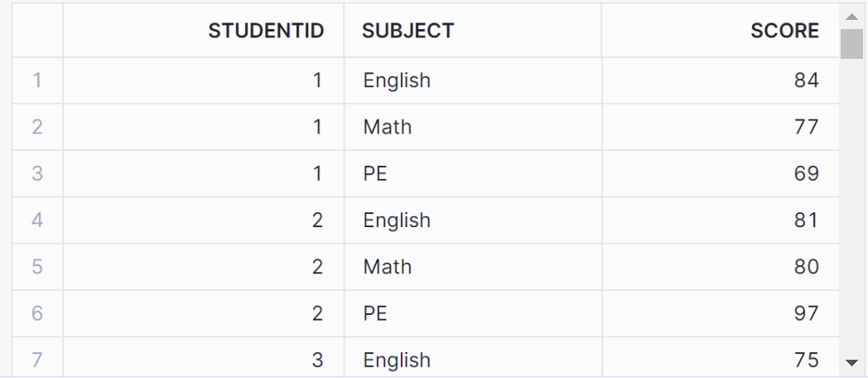This screenshot has height=378, width=868.
Task: Select row number 7
Action: tap(37, 360)
